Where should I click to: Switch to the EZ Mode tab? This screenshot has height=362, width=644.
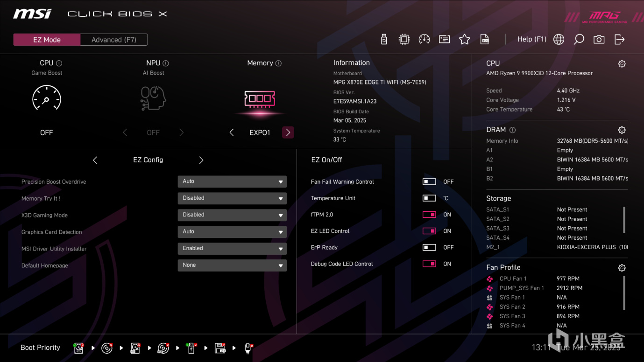pos(47,40)
